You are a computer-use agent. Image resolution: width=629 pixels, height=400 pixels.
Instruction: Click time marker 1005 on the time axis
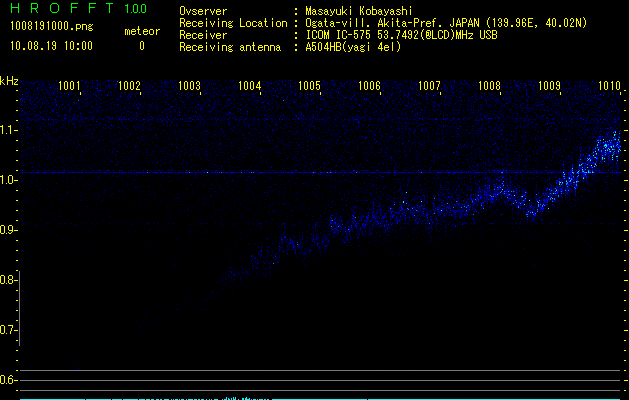tap(309, 85)
